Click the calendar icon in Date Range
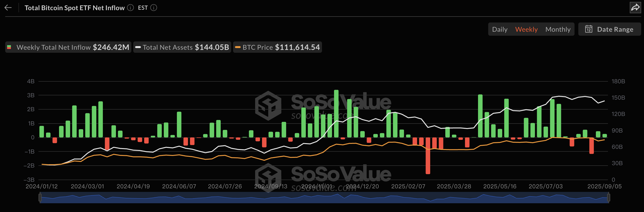 pos(589,29)
